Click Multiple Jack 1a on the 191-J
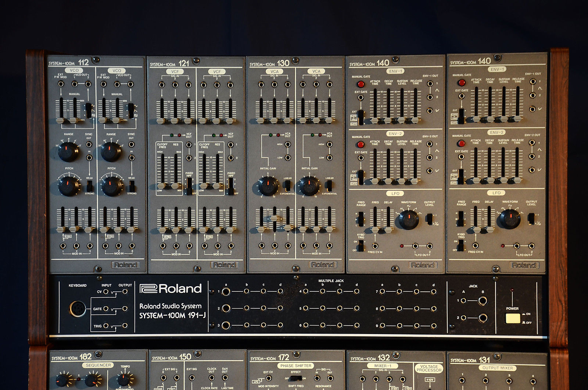Image resolution: width=588 pixels, height=390 pixels. tap(226, 292)
